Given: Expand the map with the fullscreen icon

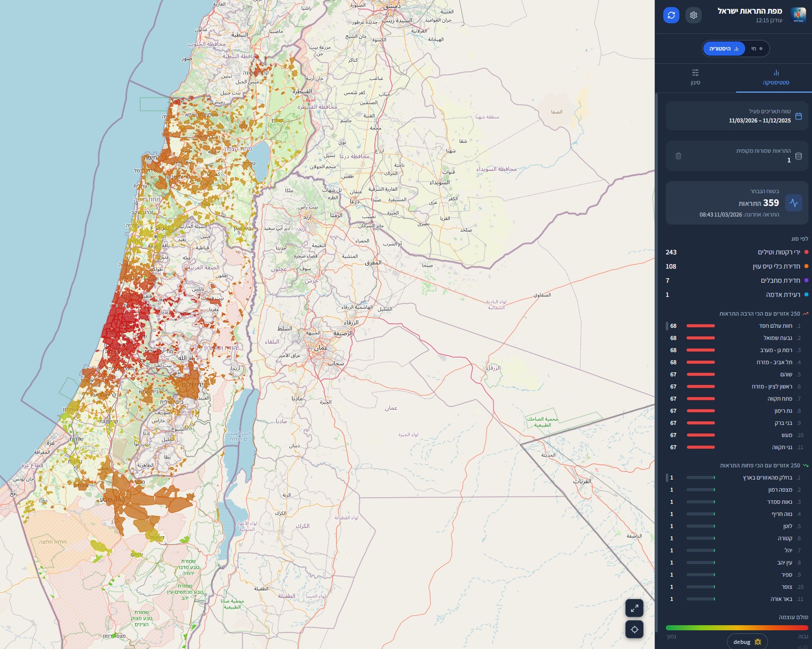Looking at the screenshot, I should coord(634,608).
